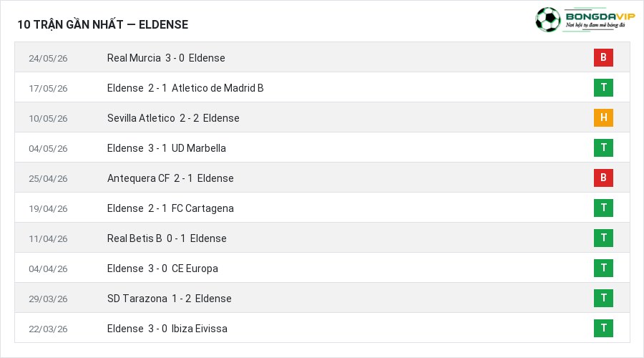Viewport: 644px width, 358px height.
Task: Select the Sevilla Atletico 2 - 2 Eldense row
Action: tap(322, 117)
